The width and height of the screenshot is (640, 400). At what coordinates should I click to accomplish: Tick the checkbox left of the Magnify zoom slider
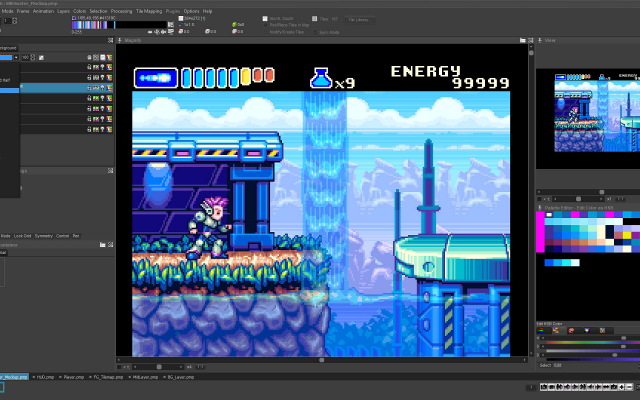pyautogui.click(x=120, y=367)
